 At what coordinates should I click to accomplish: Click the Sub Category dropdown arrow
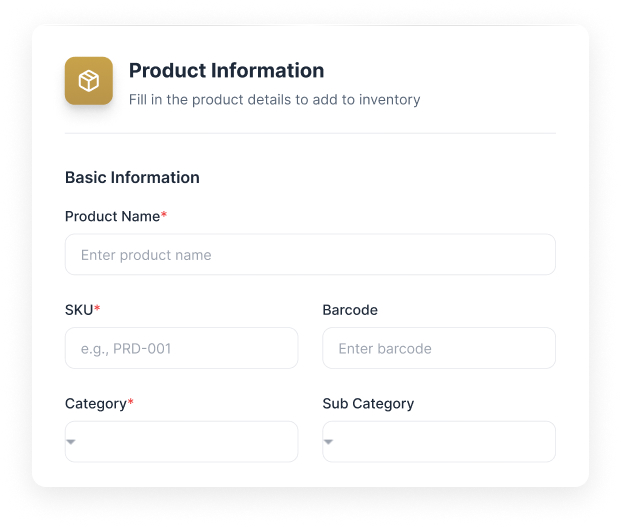click(x=328, y=441)
